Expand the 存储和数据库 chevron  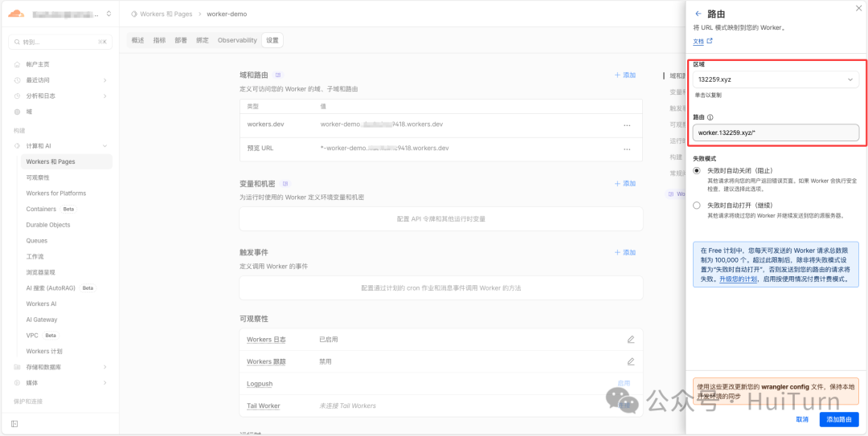pos(105,367)
